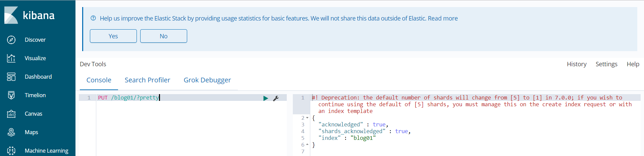Select Timelion label in sidebar
The height and width of the screenshot is (156, 644).
pyautogui.click(x=35, y=95)
